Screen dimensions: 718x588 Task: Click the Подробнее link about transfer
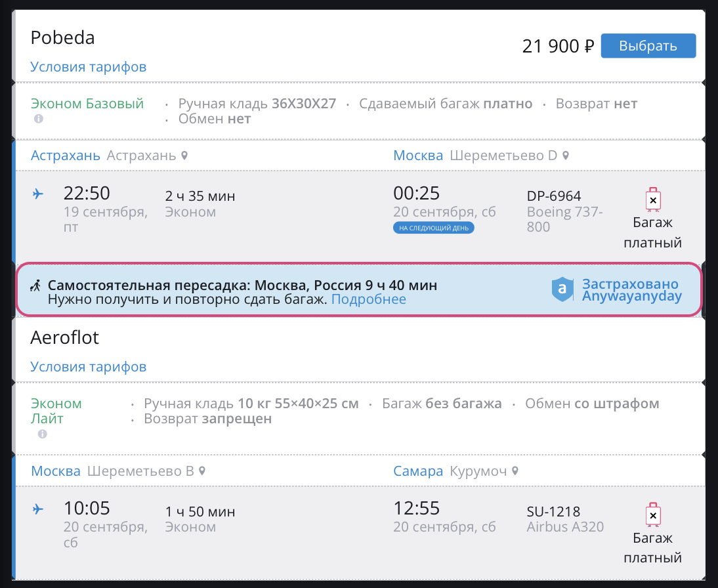368,299
